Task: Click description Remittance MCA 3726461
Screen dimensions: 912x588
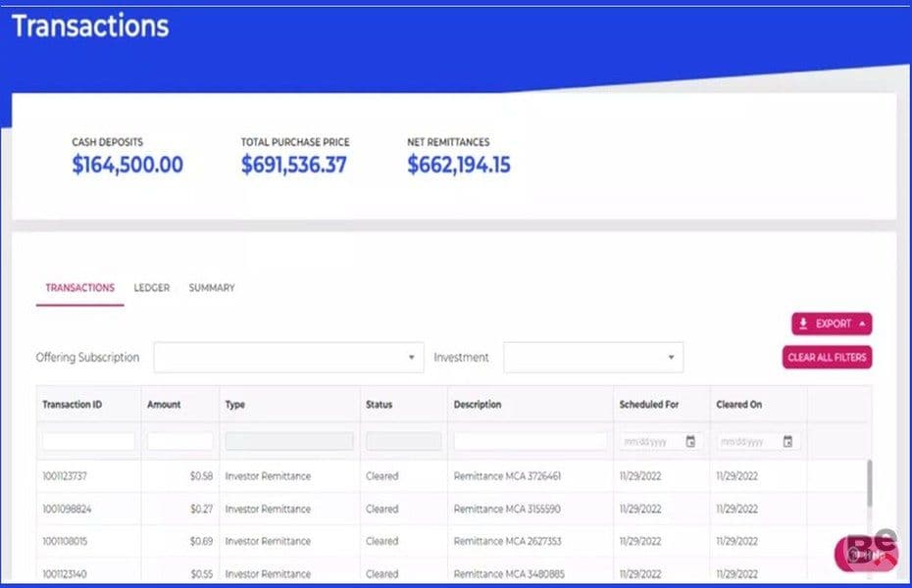Action: pos(507,476)
